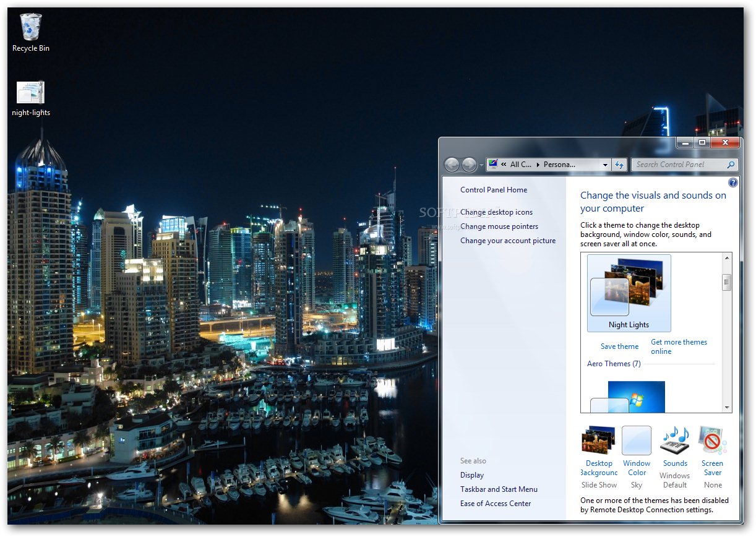Click the All C... breadcrumb segment

(x=521, y=165)
